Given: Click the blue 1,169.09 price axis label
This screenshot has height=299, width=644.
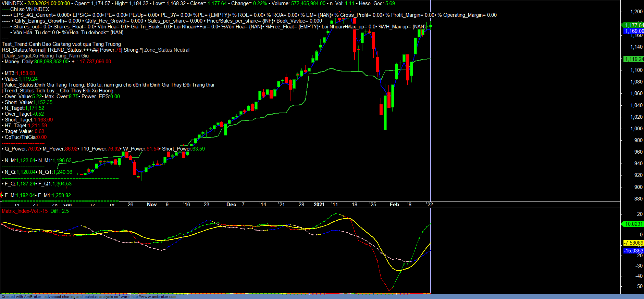Looking at the screenshot, I should point(634,31).
